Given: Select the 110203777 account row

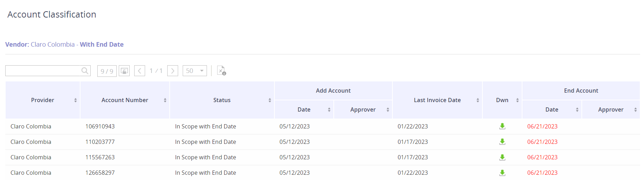Looking at the screenshot, I should (323, 142).
